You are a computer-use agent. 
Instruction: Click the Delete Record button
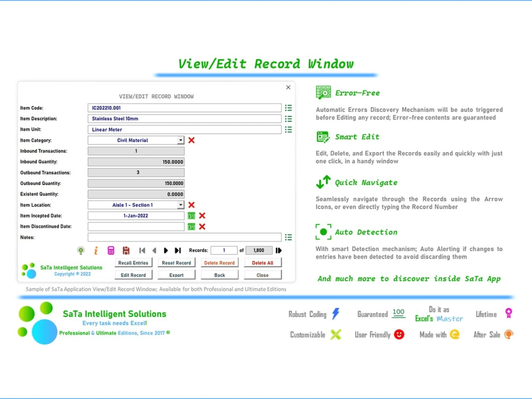(220, 262)
